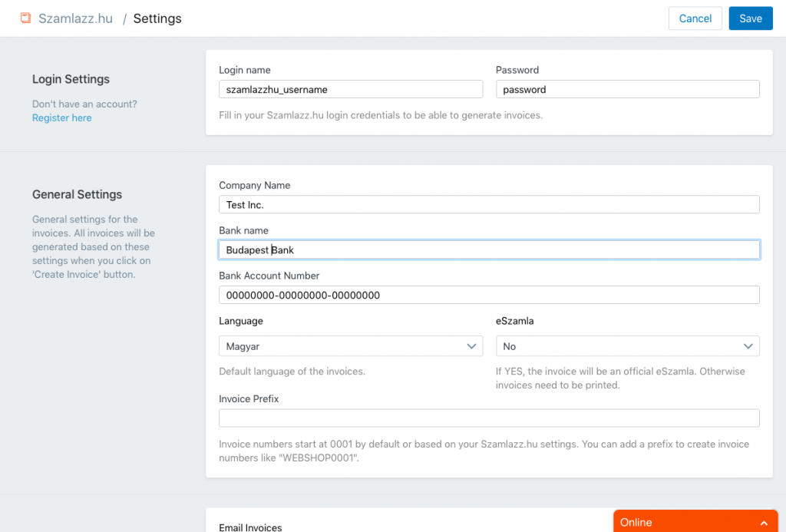This screenshot has height=532, width=786.
Task: Click the 'Fill in your Szamlazz.hu login credentials' hint
Action: click(x=381, y=115)
